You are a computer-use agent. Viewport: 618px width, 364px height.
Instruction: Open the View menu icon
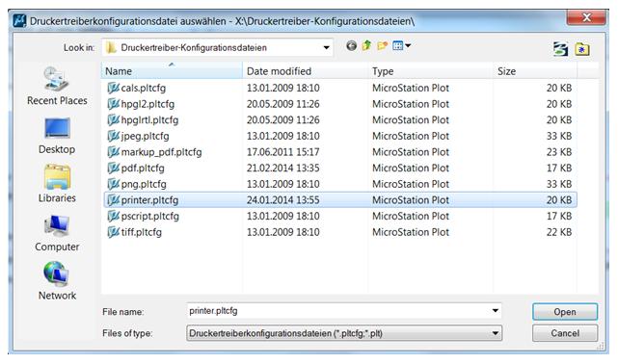coord(402,45)
